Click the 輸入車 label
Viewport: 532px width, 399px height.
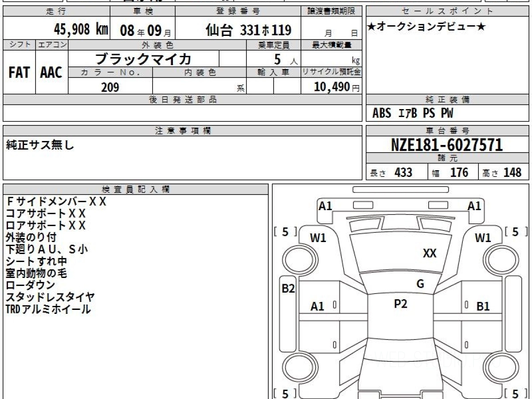coord(274,72)
